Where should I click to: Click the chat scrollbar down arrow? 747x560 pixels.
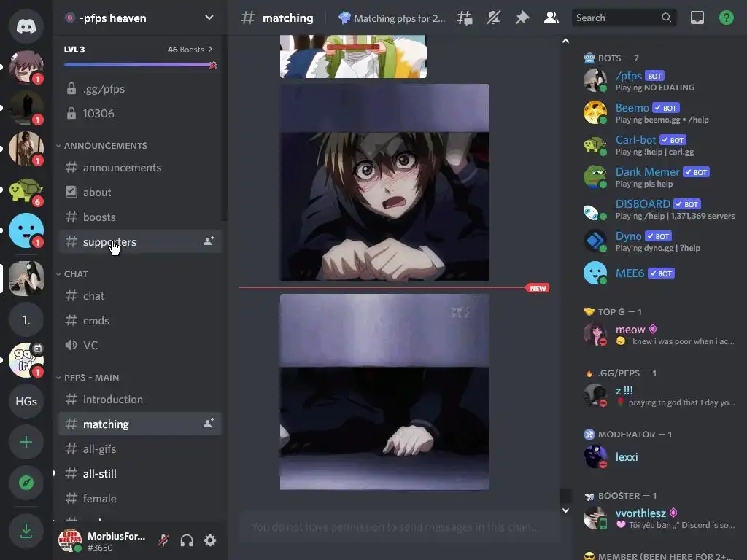pyautogui.click(x=565, y=510)
